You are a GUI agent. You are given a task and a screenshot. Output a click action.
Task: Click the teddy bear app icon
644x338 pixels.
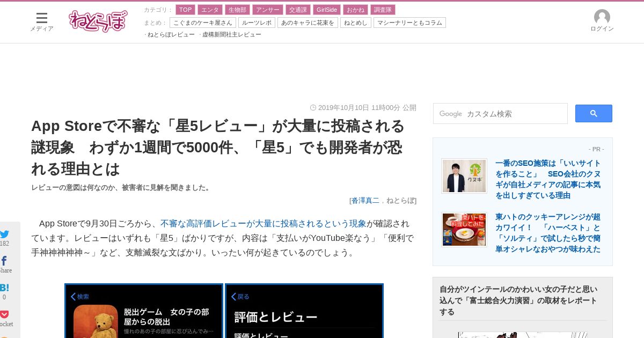[96, 321]
